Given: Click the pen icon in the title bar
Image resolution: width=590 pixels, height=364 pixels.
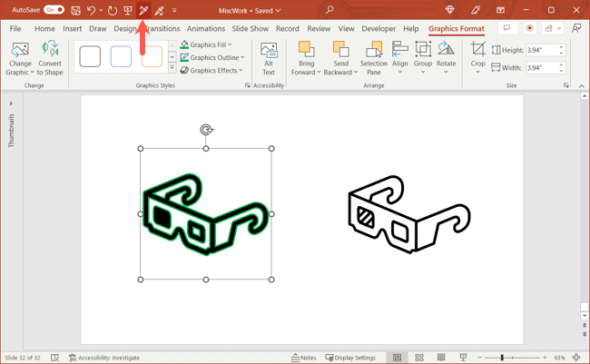Looking at the screenshot, I should point(476,10).
